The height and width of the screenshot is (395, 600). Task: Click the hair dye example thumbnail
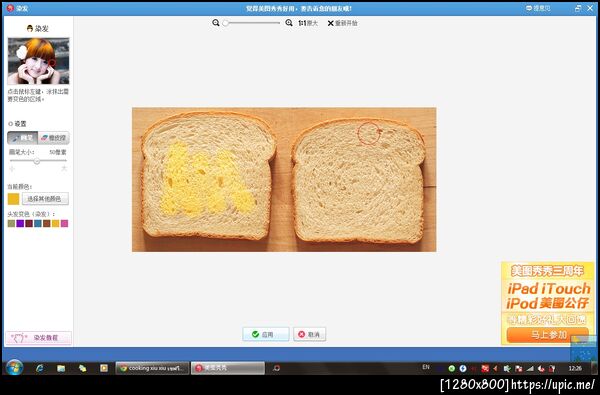[x=38, y=61]
